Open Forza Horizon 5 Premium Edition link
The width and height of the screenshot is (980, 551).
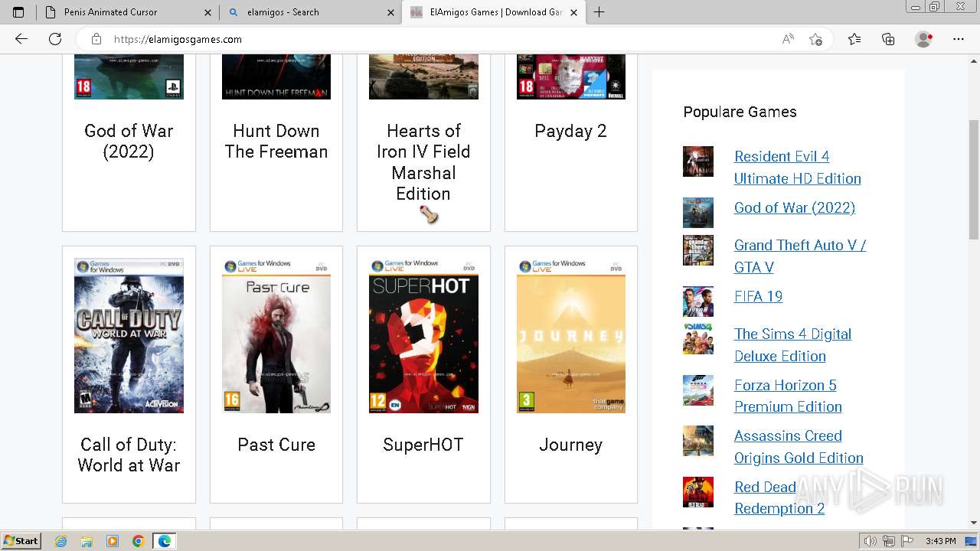point(788,396)
